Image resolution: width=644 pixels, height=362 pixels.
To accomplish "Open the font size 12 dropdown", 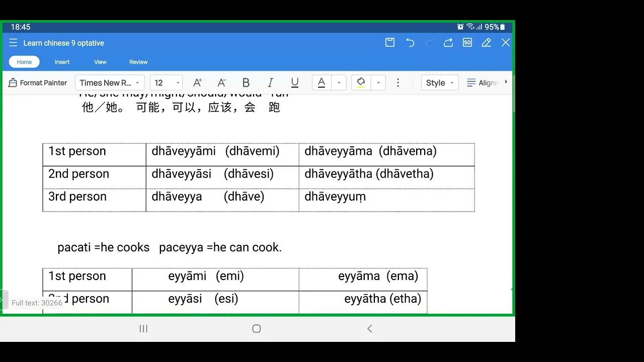I will tap(167, 83).
